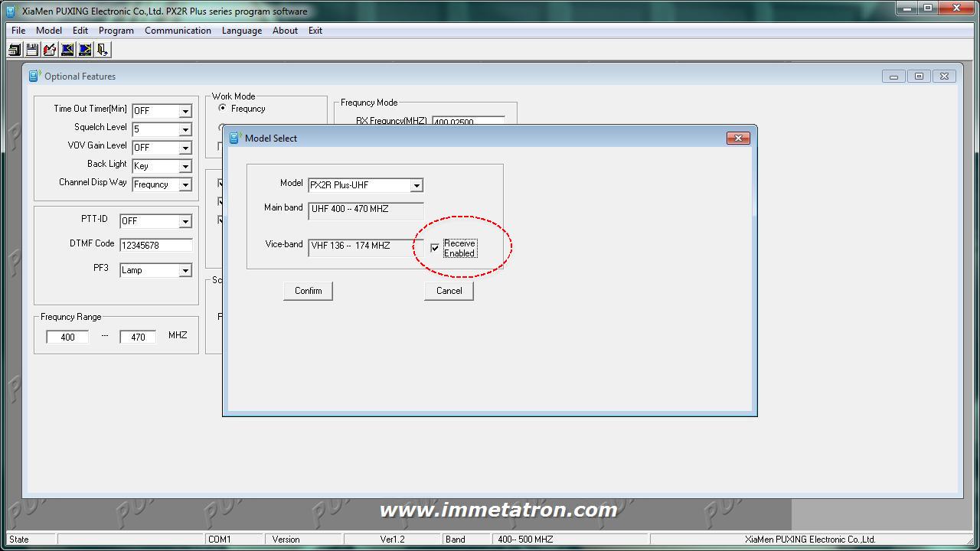Click the save floppy disk toolbar icon
This screenshot has height=551, width=980.
(x=32, y=50)
